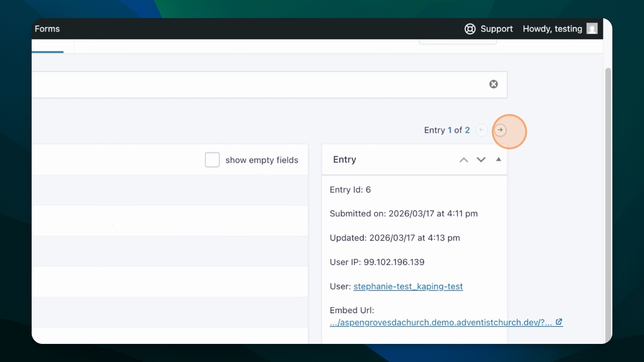Move the Entry panel down
Screen dimensions: 644x362
pyautogui.click(x=481, y=160)
